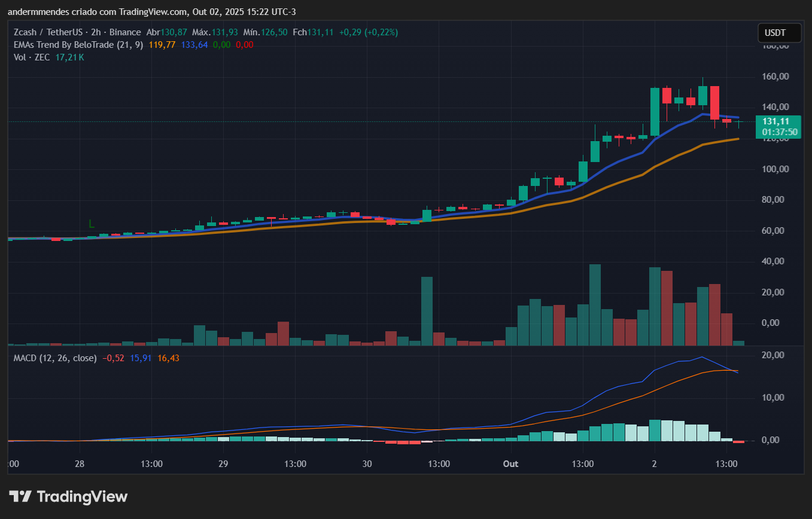This screenshot has width=812, height=519.
Task: Select the last red MACD histogram bar
Action: [738, 441]
